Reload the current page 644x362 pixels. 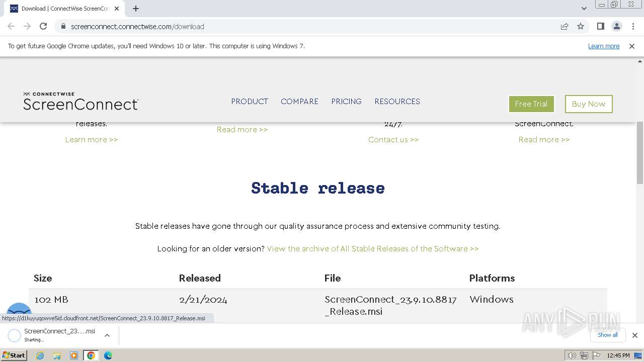(x=43, y=26)
